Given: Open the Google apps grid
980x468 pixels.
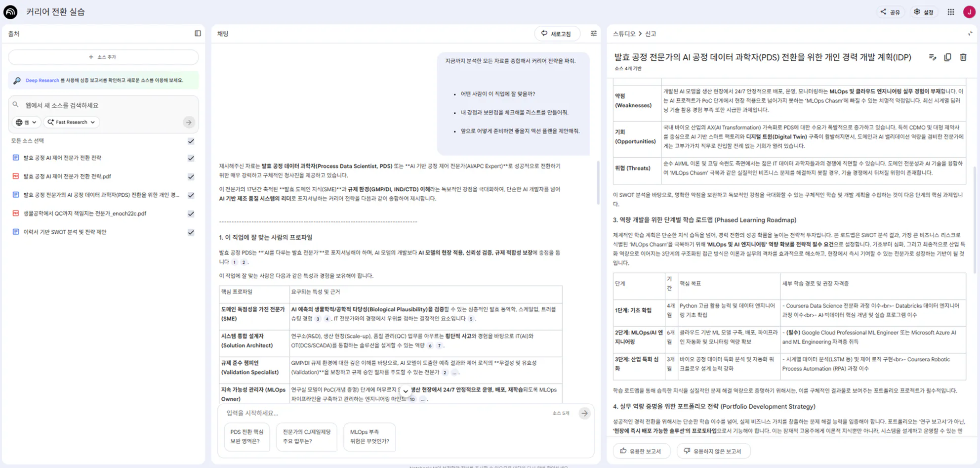Looking at the screenshot, I should click(x=950, y=11).
